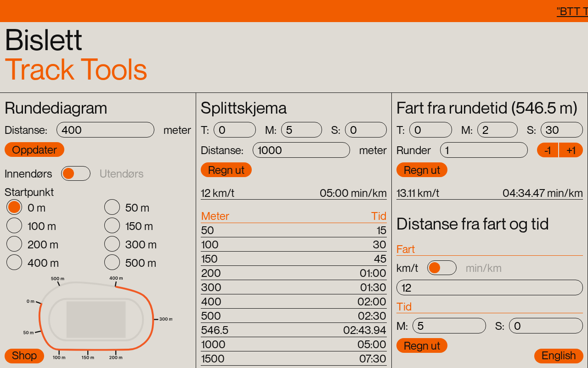Viewport: 588px width, 368px height.
Task: Set start point to 400 m
Action: [14, 263]
